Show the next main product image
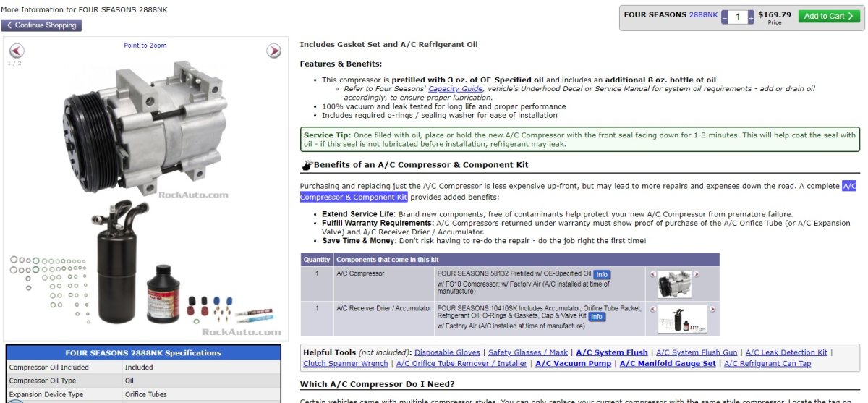This screenshot has height=403, width=868. 274,51
